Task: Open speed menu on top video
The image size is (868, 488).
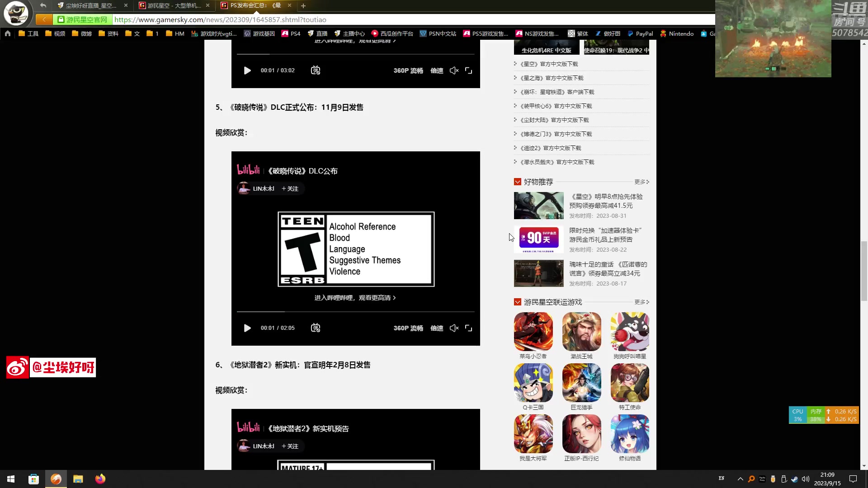Action: (x=437, y=70)
